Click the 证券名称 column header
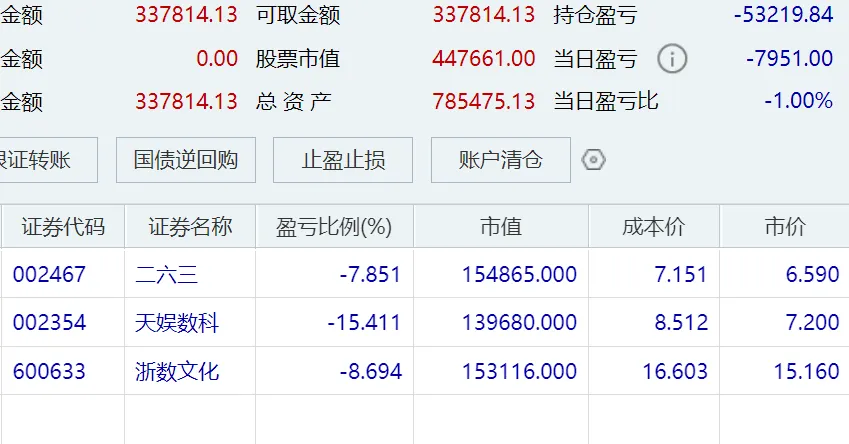Image resolution: width=849 pixels, height=444 pixels. pyautogui.click(x=190, y=227)
